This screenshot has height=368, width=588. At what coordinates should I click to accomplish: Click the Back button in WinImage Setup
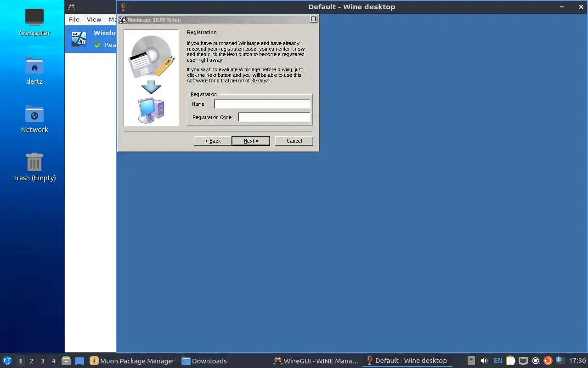point(213,141)
